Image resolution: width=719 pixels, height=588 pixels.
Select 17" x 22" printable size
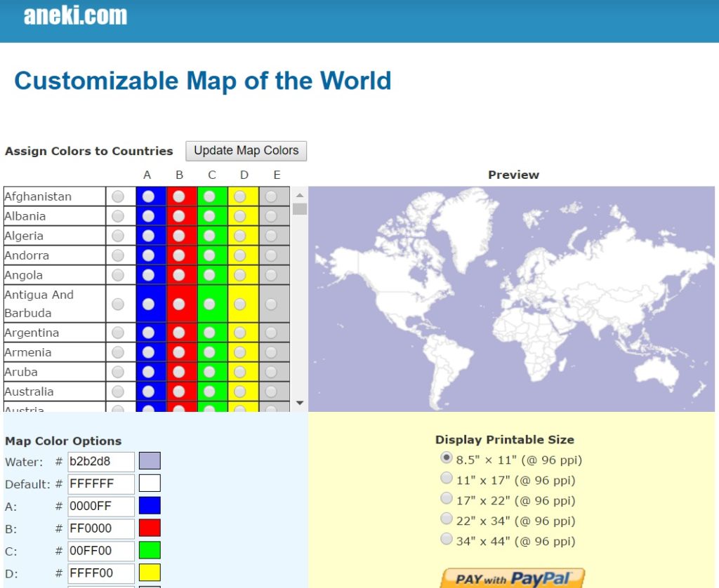[x=447, y=499]
